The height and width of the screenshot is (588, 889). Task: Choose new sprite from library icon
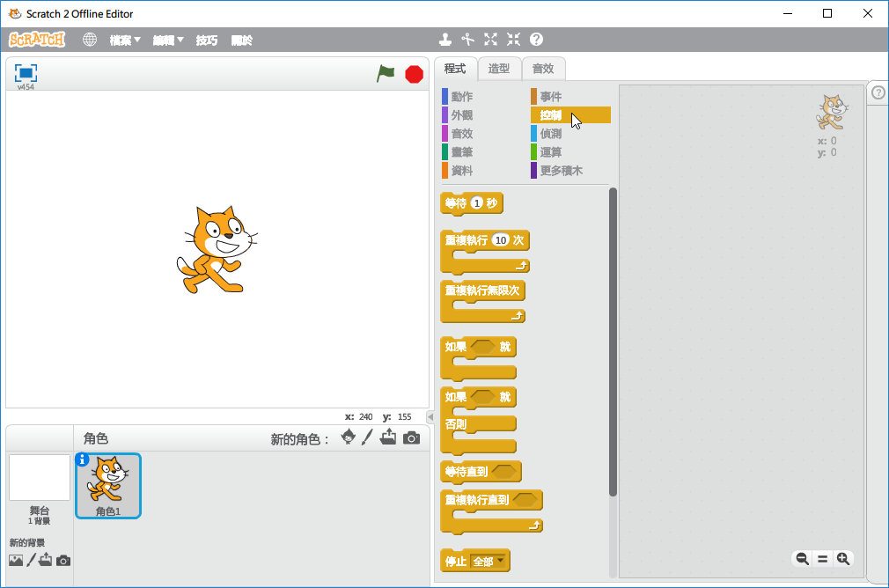348,437
